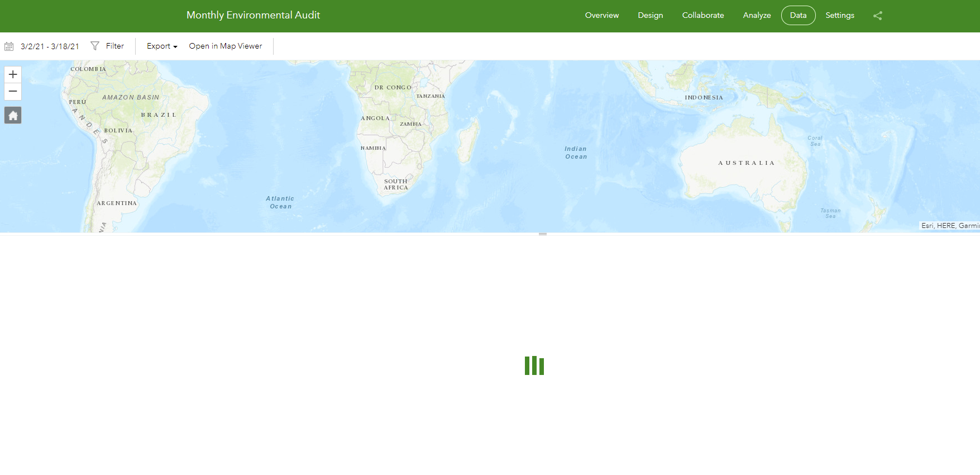Click the Filter funnel icon

coord(95,46)
